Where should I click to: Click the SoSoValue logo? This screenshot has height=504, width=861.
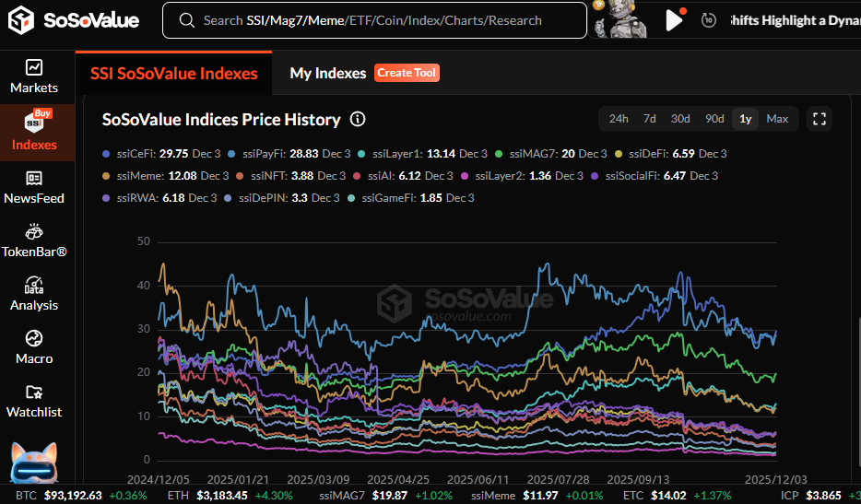[76, 20]
